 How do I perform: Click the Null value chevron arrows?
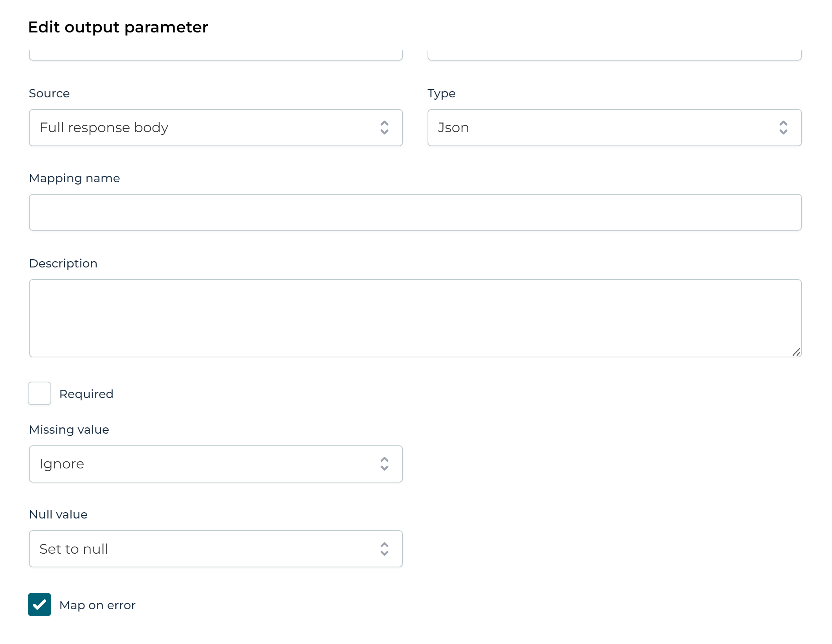tap(385, 549)
